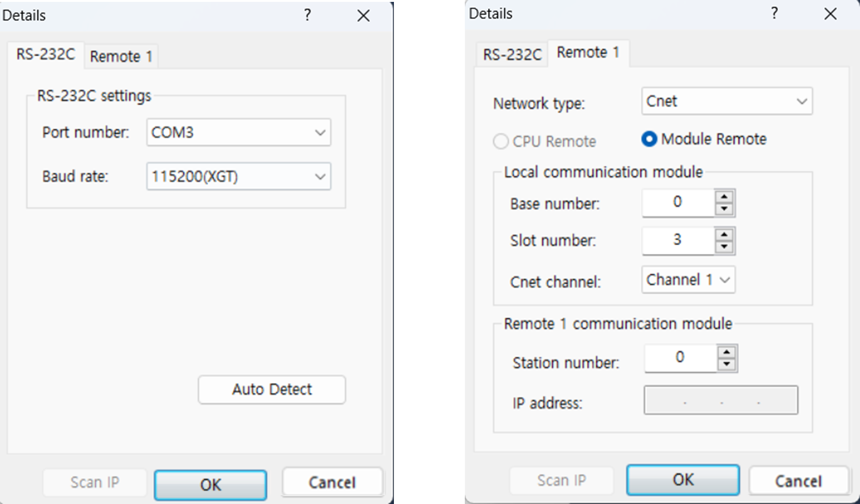Click the Auto Detect button
The height and width of the screenshot is (504, 860).
(x=272, y=389)
